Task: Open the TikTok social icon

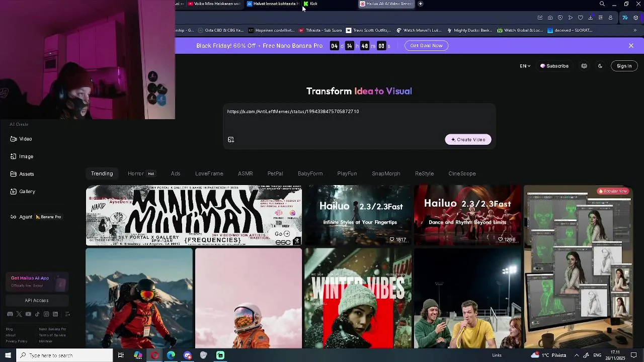Action: (x=37, y=314)
